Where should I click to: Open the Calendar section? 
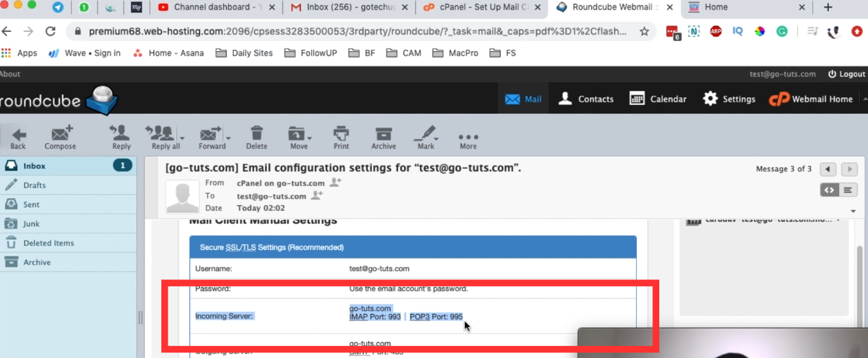[657, 99]
